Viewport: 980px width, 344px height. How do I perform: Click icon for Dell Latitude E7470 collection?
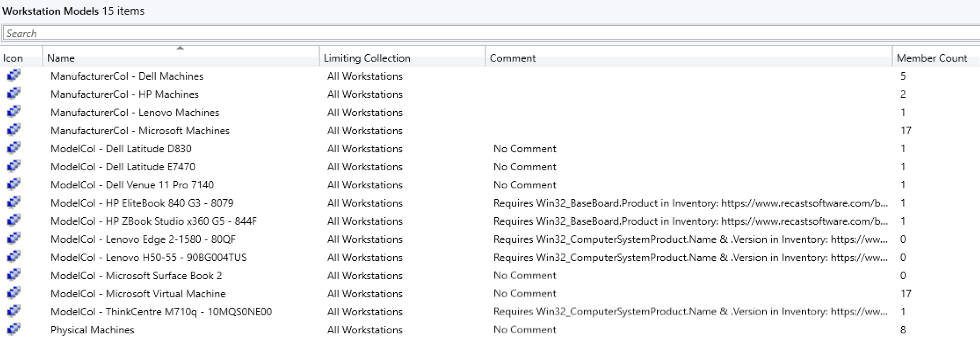coord(13,167)
